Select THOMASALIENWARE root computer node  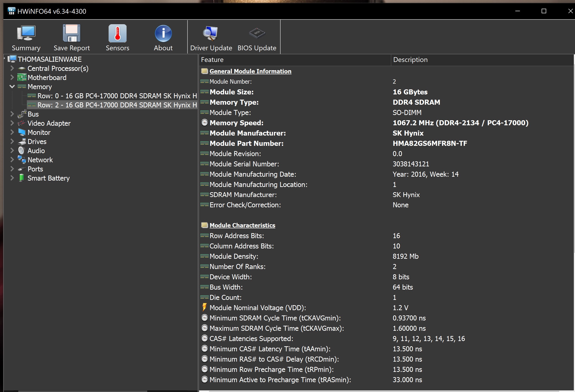click(x=49, y=59)
